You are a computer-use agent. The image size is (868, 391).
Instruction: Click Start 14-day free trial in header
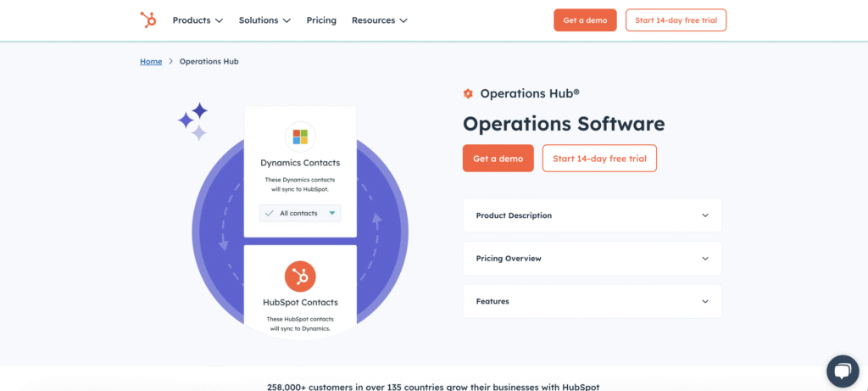(x=676, y=20)
